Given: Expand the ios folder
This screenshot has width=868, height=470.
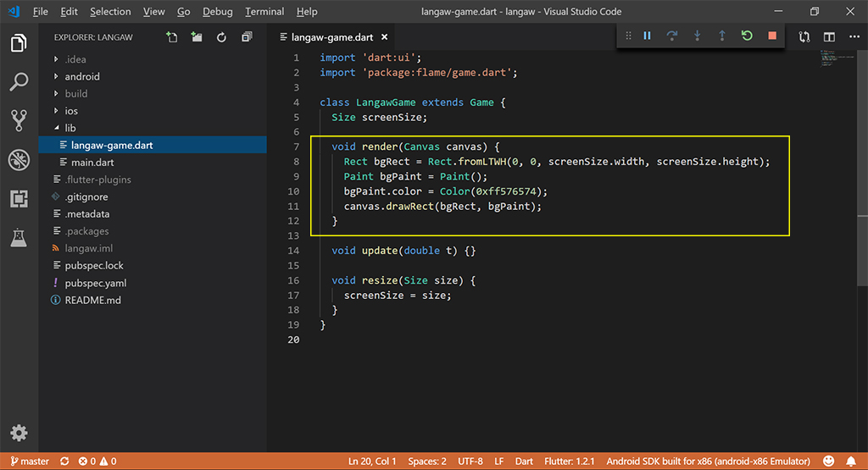Looking at the screenshot, I should click(x=71, y=111).
